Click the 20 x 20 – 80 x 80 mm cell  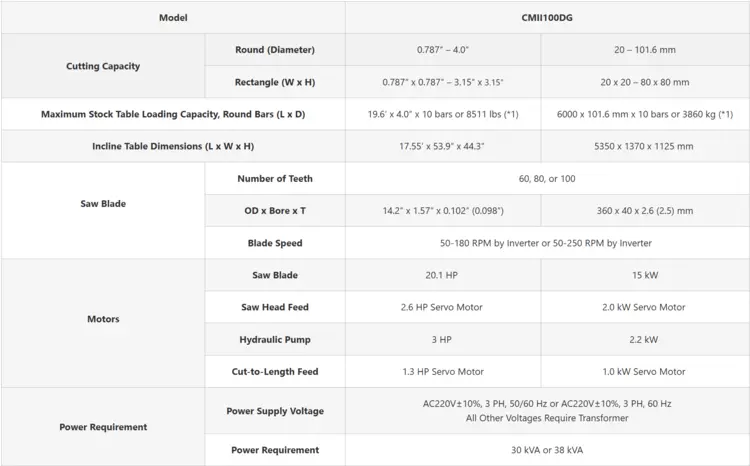[x=644, y=82]
